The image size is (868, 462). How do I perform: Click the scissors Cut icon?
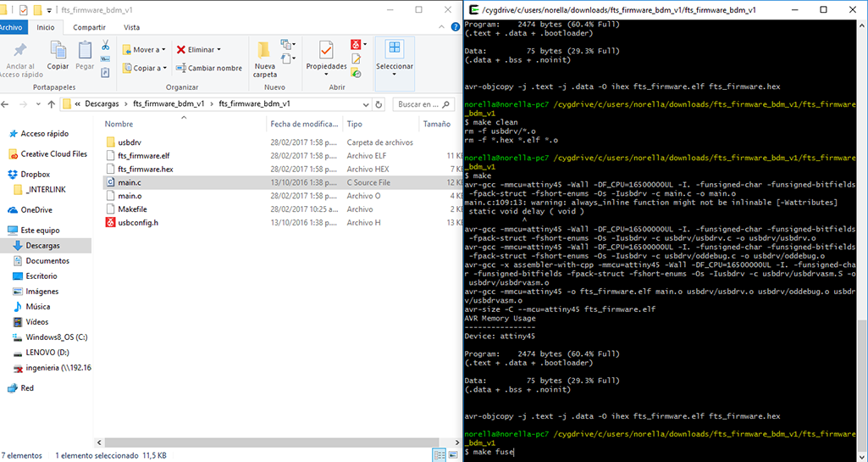(105, 46)
